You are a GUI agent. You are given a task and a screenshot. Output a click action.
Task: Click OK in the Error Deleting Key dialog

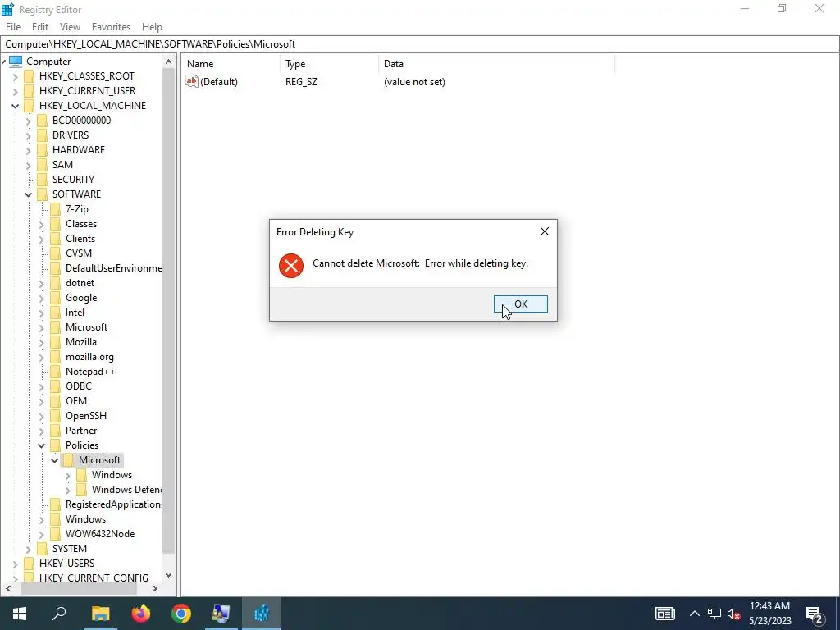tap(520, 304)
